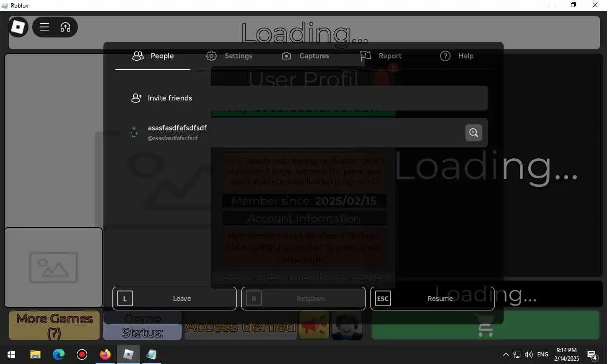Click the Roblox logo button
607x364 pixels.
[18, 27]
